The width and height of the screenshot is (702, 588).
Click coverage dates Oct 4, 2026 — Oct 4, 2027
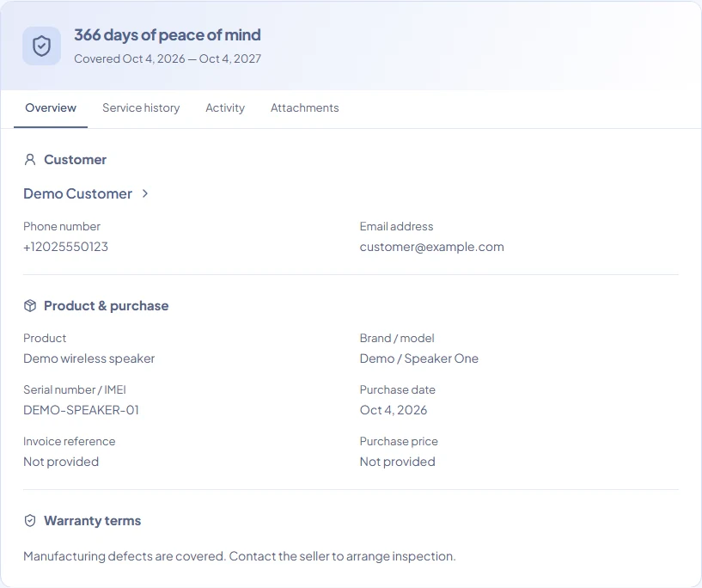click(168, 58)
